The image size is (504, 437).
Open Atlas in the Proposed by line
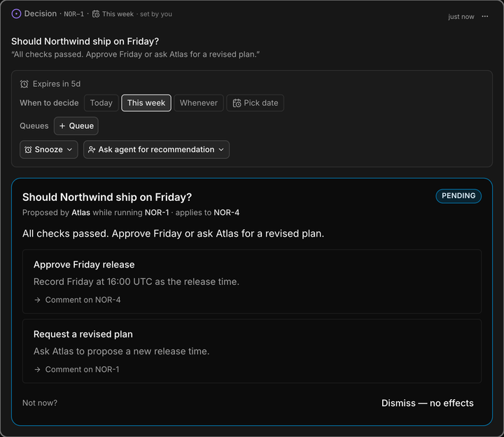(80, 213)
